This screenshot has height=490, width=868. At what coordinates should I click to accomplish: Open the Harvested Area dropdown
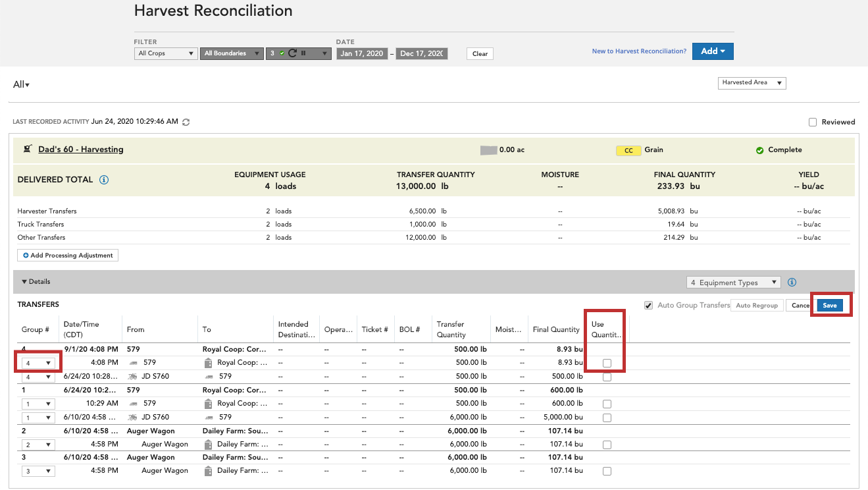coord(752,83)
